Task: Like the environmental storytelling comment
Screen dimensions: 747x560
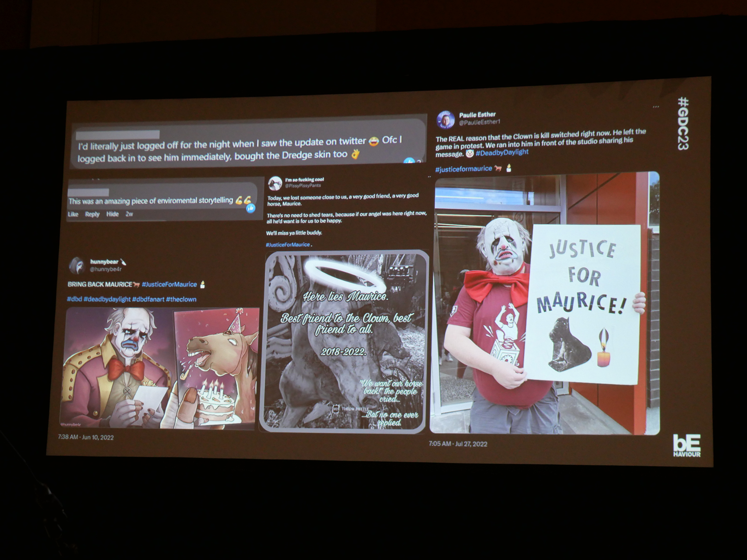Action: point(73,214)
